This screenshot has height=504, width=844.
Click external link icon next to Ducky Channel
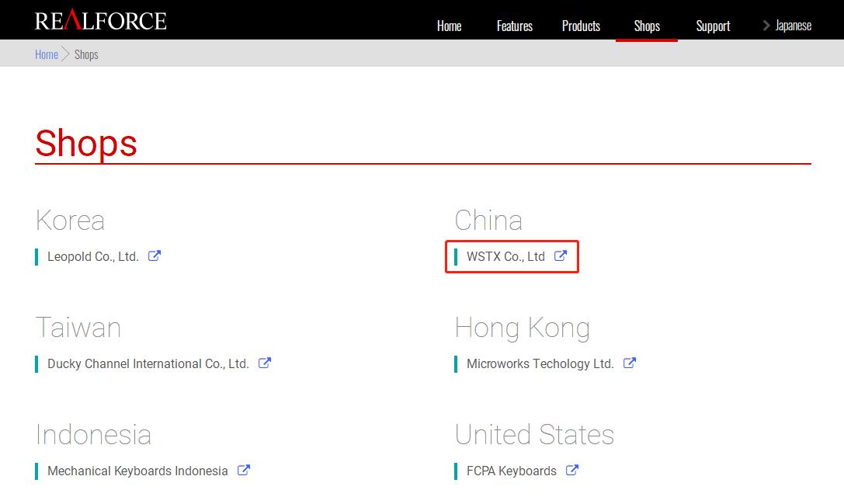click(x=264, y=363)
